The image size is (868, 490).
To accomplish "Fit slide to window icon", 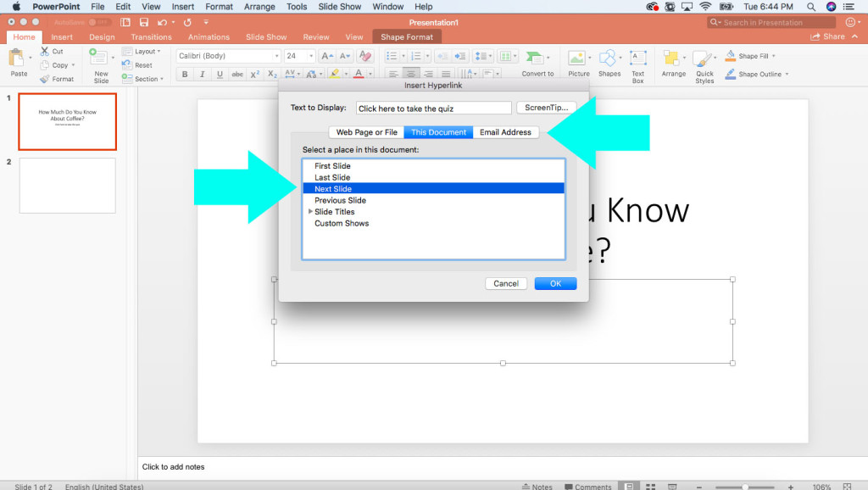I will tap(847, 487).
